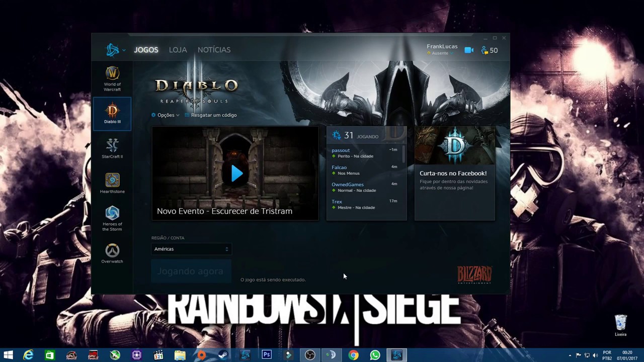
Task: Select Diablo III in the game sidebar
Action: point(112,114)
